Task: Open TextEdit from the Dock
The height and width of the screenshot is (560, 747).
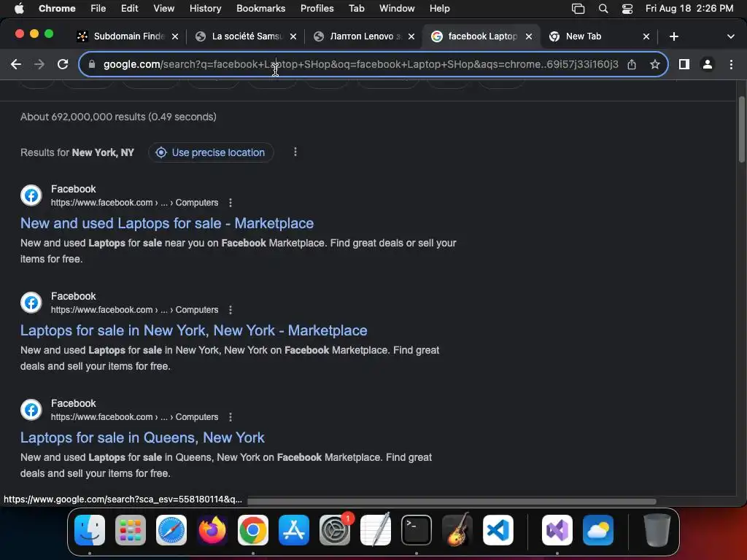Action: tap(376, 530)
